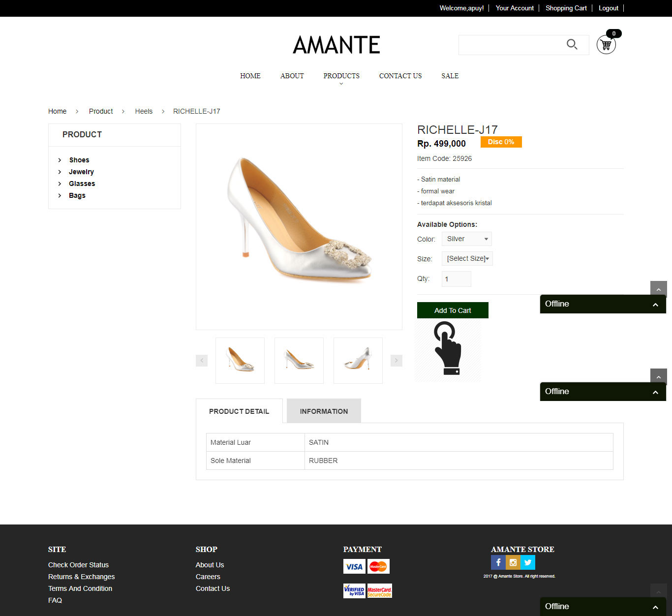The width and height of the screenshot is (672, 616).
Task: Click the Item Code: 25926 text
Action: [444, 158]
